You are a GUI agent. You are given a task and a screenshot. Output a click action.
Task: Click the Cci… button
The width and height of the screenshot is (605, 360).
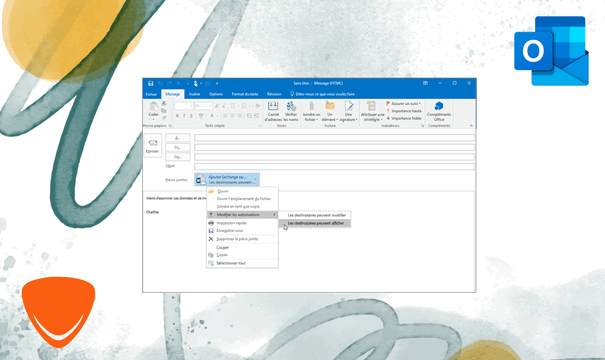coord(177,157)
